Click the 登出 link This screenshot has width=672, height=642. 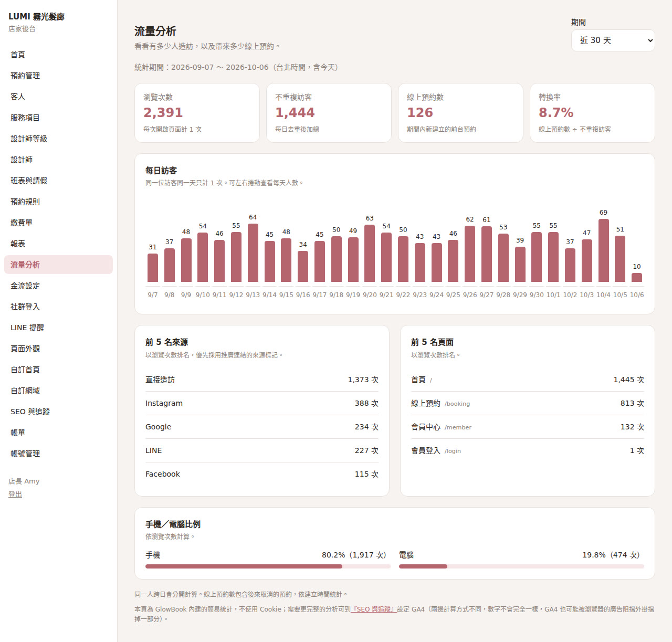click(x=15, y=494)
